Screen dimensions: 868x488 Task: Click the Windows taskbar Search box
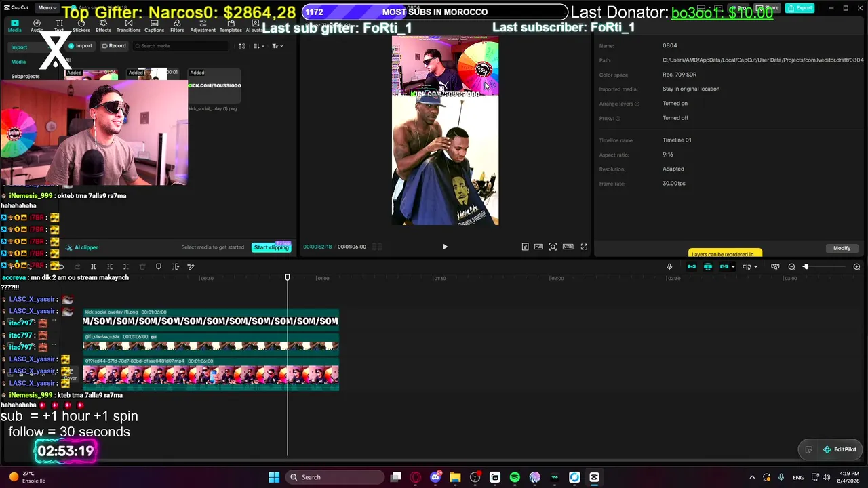pyautogui.click(x=336, y=477)
